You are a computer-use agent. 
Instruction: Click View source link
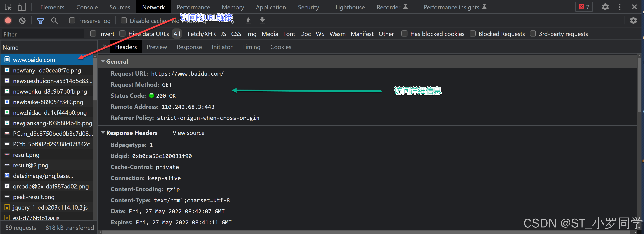(x=188, y=133)
